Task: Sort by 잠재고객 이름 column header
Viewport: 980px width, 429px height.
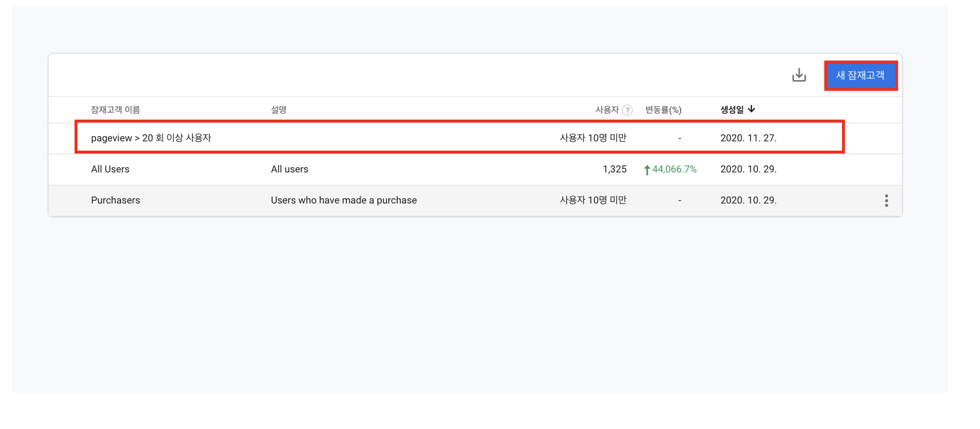Action: (x=115, y=110)
